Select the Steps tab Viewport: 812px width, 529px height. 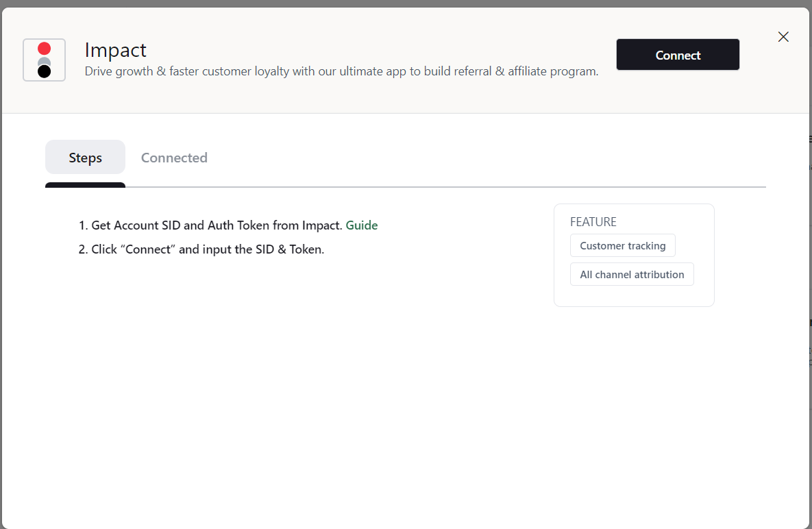pyautogui.click(x=85, y=157)
